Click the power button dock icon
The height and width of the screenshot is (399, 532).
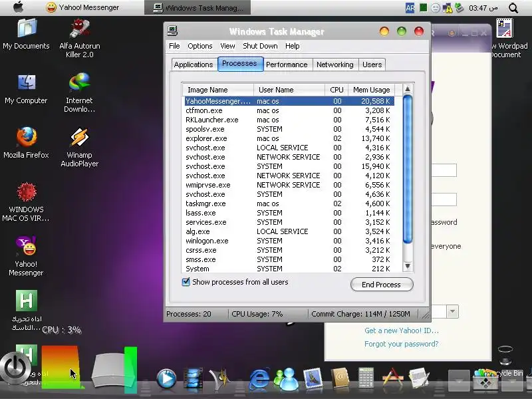pos(15,369)
